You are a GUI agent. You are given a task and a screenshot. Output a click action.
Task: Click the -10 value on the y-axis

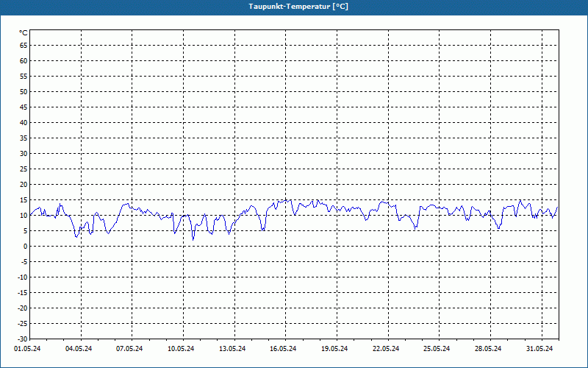pyautogui.click(x=23, y=277)
